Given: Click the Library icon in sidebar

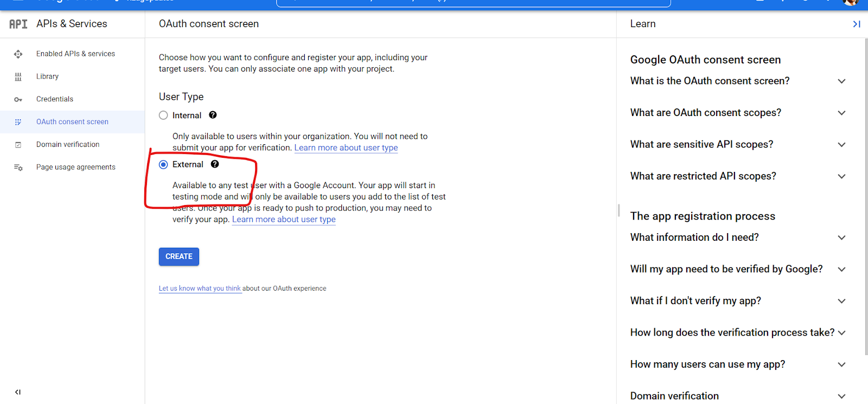Looking at the screenshot, I should click(x=18, y=76).
